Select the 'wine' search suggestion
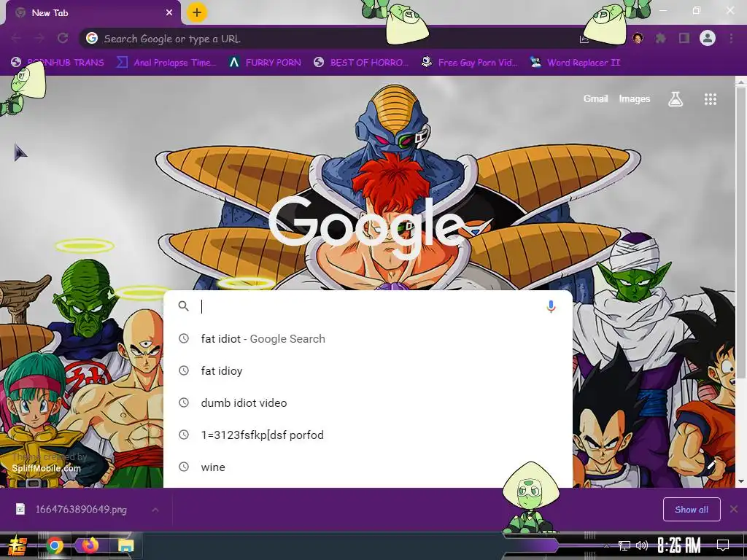Viewport: 747px width, 560px height. pyautogui.click(x=368, y=467)
